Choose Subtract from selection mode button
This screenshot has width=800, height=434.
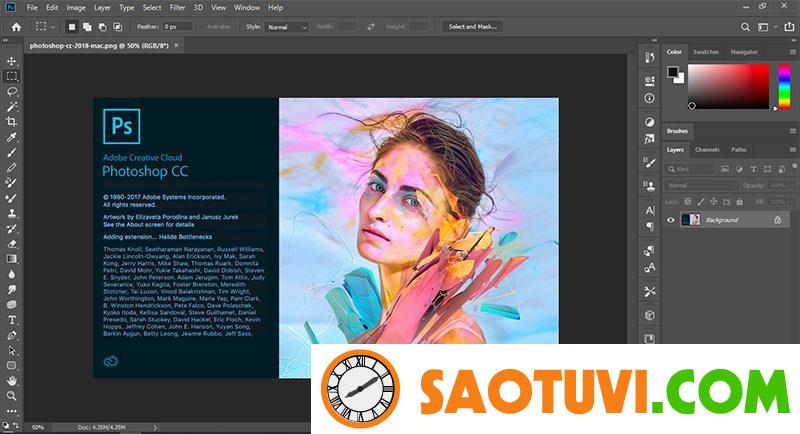[103, 27]
